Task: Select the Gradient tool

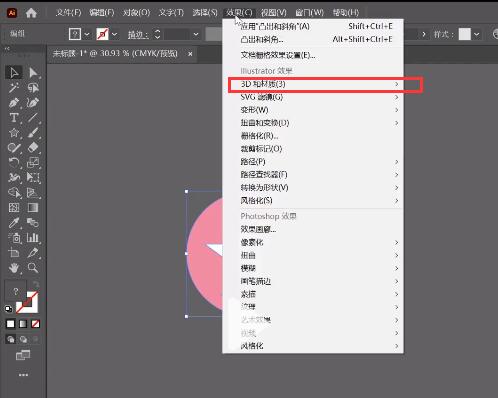Action: pyautogui.click(x=33, y=207)
